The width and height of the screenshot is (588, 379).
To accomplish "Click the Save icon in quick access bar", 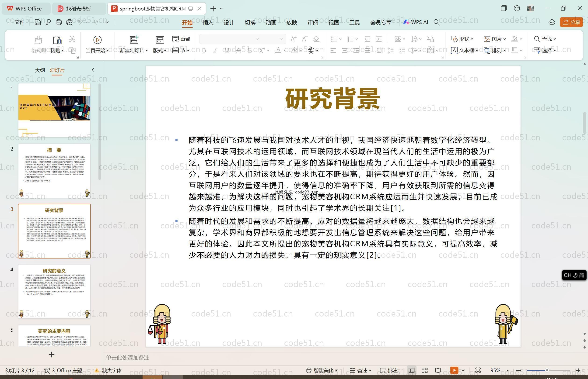I will (x=37, y=22).
